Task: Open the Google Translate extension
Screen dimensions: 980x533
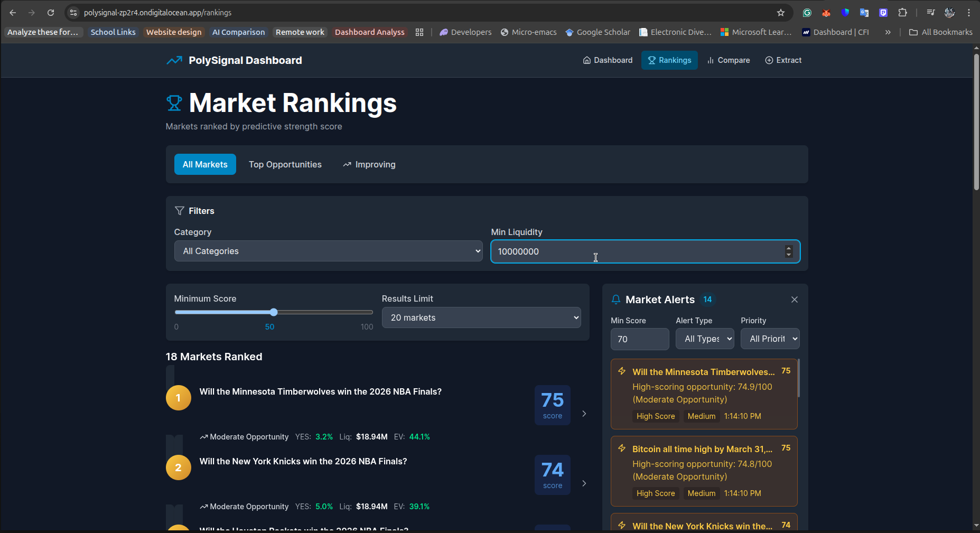Action: (864, 13)
